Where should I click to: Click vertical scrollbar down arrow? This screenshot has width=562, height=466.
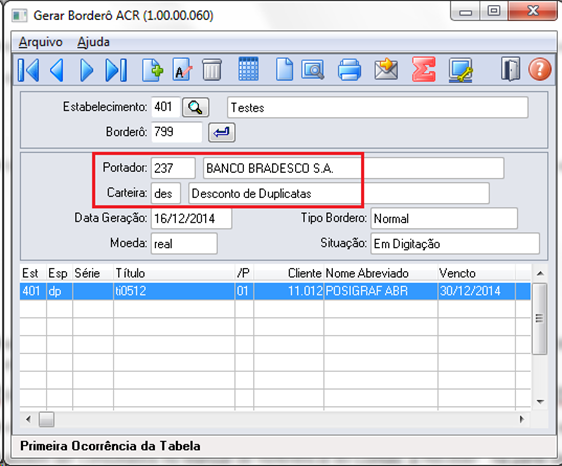coord(540,402)
